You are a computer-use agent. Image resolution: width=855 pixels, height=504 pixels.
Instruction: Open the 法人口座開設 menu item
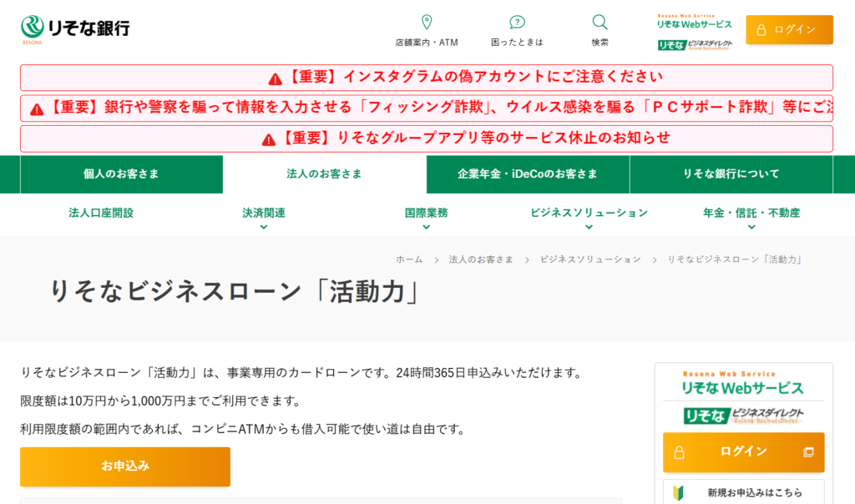pyautogui.click(x=101, y=213)
